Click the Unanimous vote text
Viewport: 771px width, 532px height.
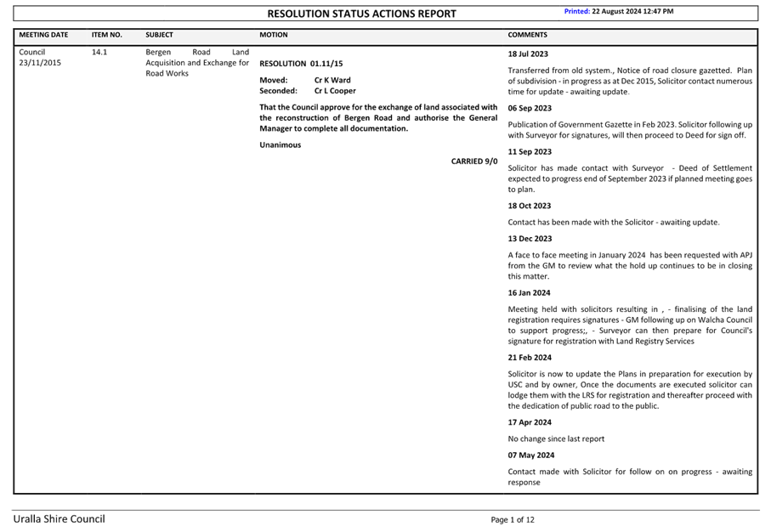[281, 145]
